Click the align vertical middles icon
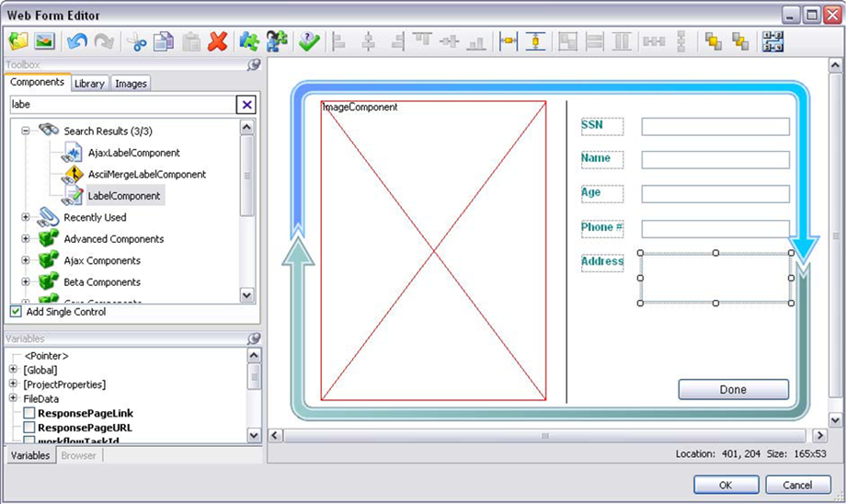846x504 pixels. coord(449,41)
